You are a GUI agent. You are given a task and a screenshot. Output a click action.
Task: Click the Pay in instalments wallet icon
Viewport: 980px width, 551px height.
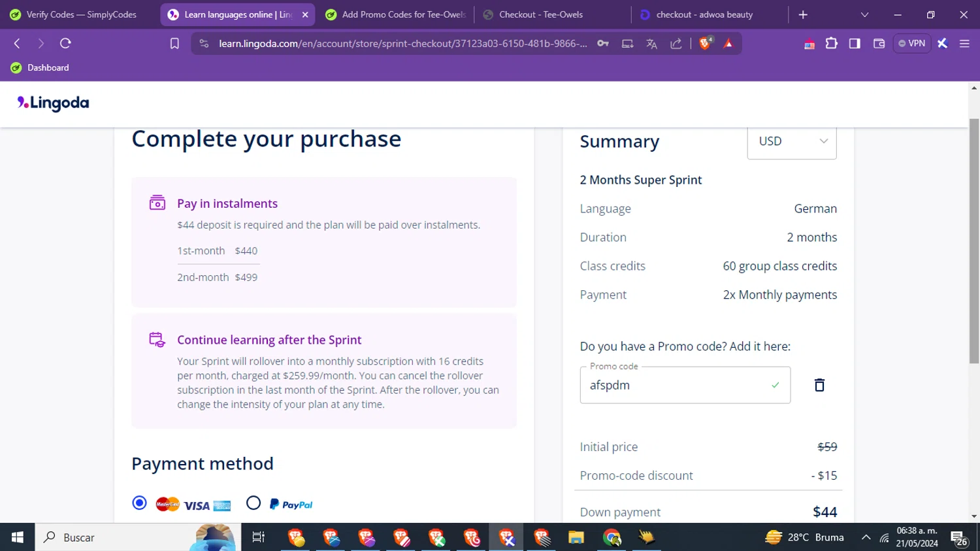157,203
